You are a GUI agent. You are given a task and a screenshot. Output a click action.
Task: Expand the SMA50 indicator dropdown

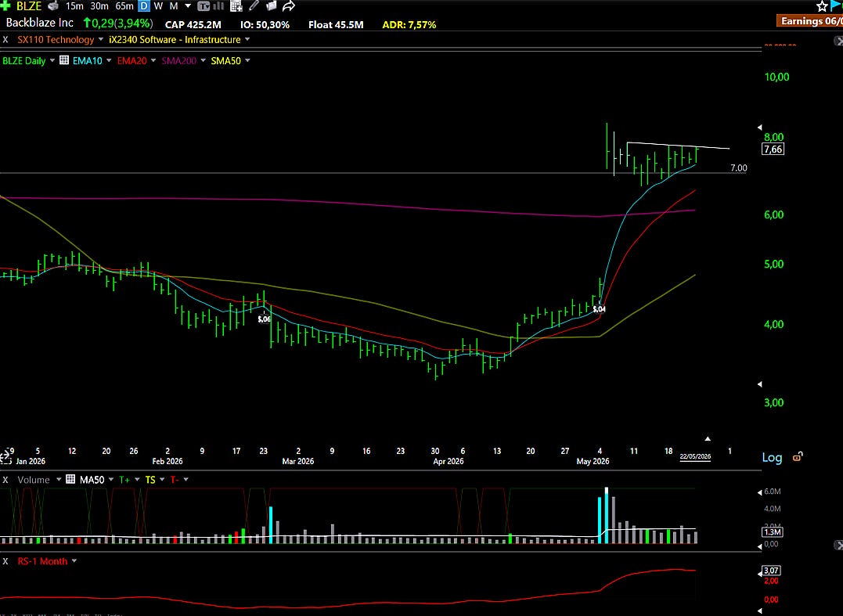247,60
